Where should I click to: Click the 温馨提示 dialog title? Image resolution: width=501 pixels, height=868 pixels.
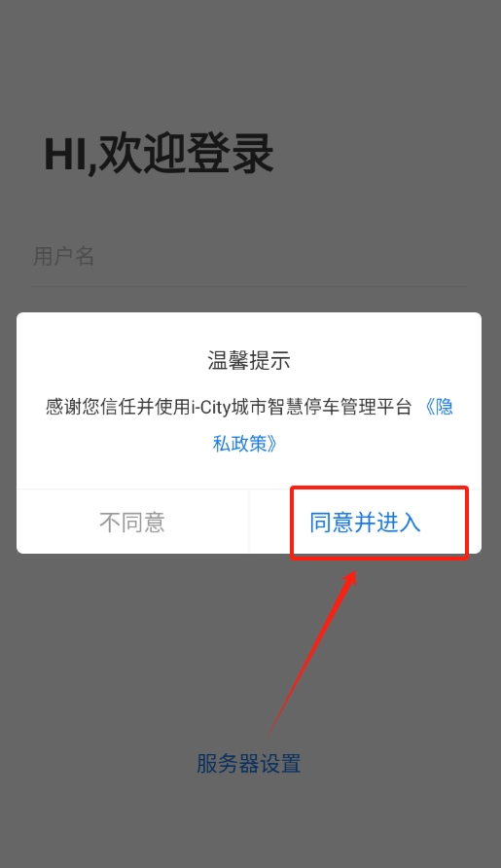pyautogui.click(x=249, y=361)
